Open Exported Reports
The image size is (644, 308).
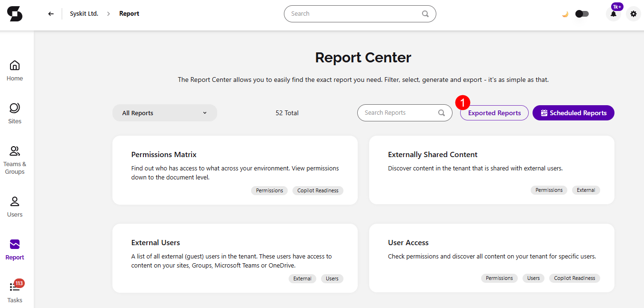point(494,113)
